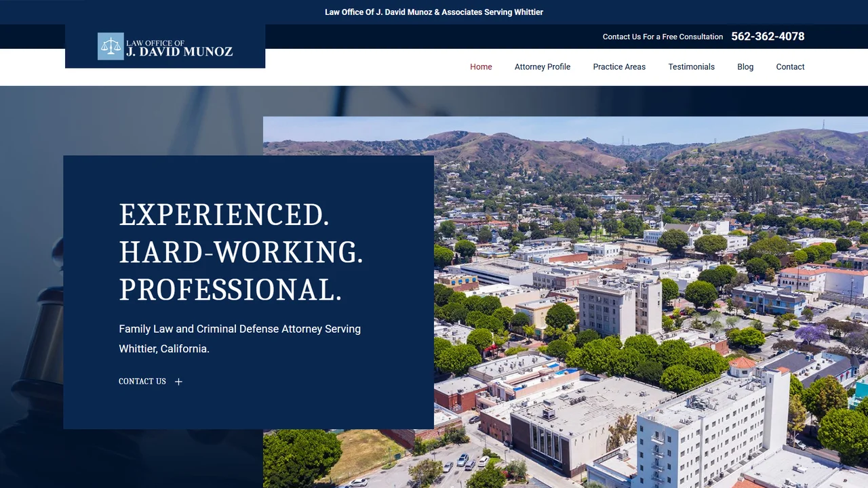Click the plus icon beside Contact Us

pyautogui.click(x=178, y=382)
